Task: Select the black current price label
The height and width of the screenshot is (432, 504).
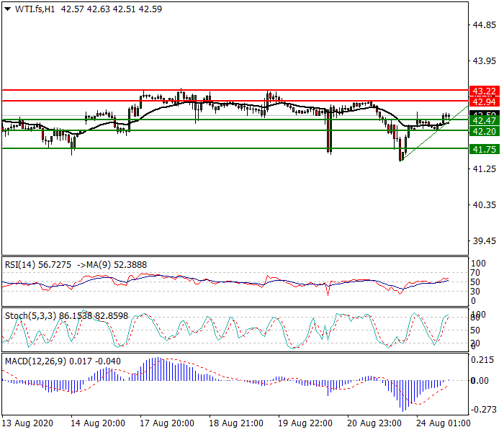Action: click(485, 113)
